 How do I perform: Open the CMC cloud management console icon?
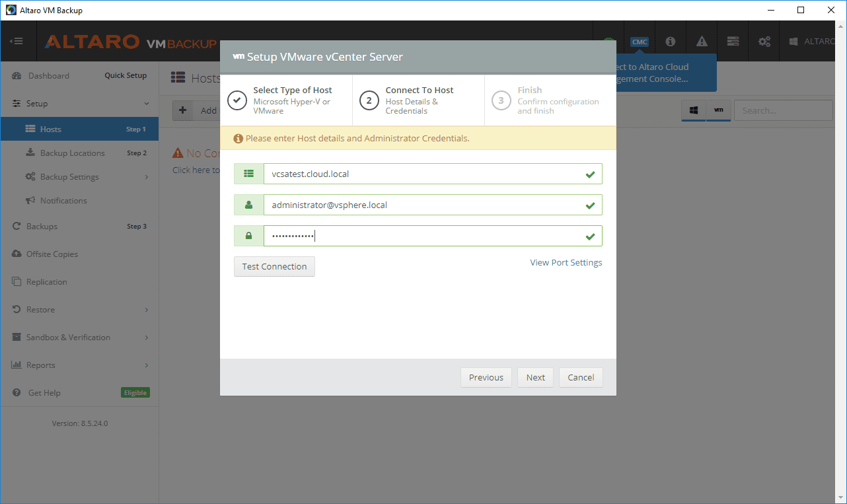pyautogui.click(x=640, y=42)
